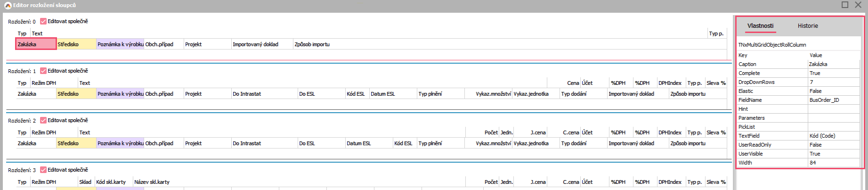
Task: Open the Elastic property value False
Action: click(x=834, y=91)
